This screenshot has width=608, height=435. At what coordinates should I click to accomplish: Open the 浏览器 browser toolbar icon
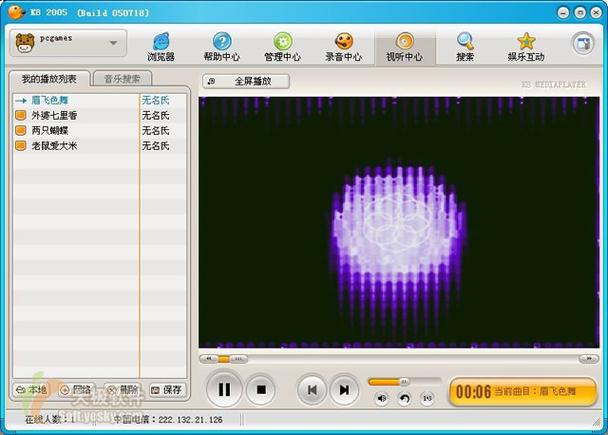click(x=161, y=46)
